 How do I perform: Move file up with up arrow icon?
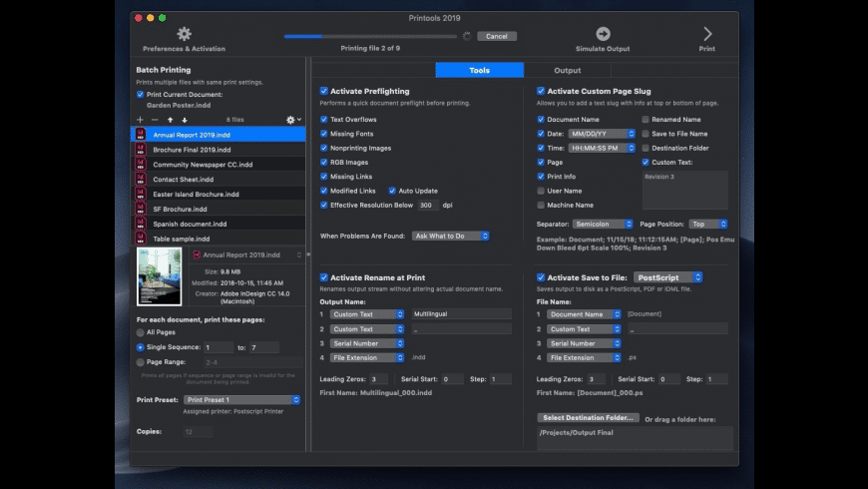(170, 120)
